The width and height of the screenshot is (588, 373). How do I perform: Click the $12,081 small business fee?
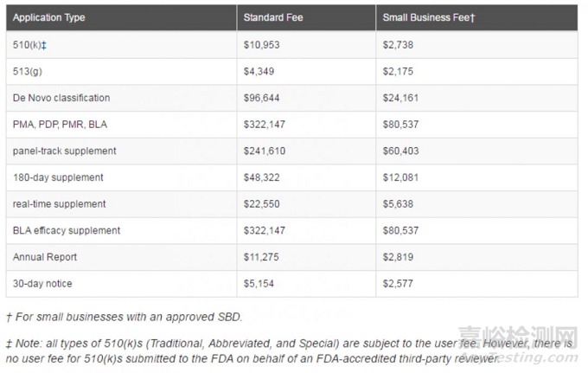(x=401, y=177)
